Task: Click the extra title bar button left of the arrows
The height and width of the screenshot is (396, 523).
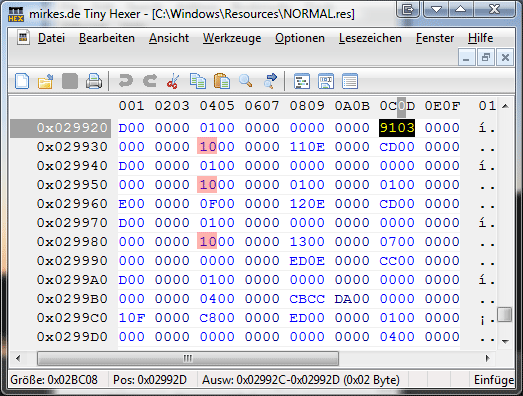Action: (408, 9)
